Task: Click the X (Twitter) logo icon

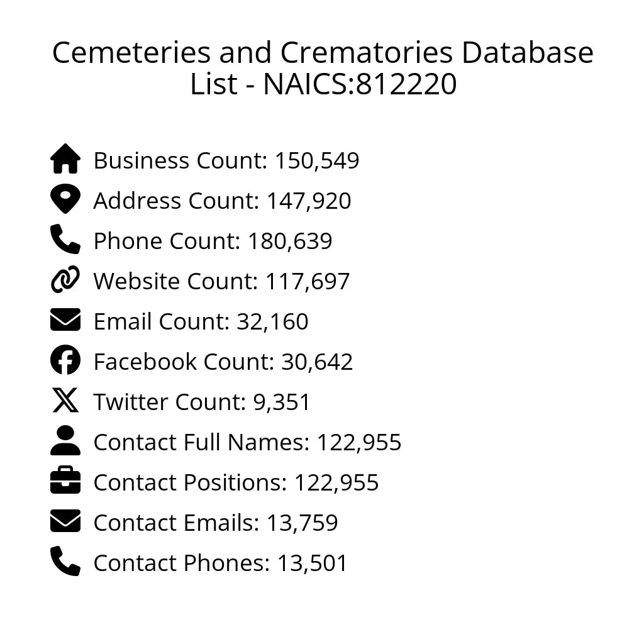Action: tap(65, 401)
